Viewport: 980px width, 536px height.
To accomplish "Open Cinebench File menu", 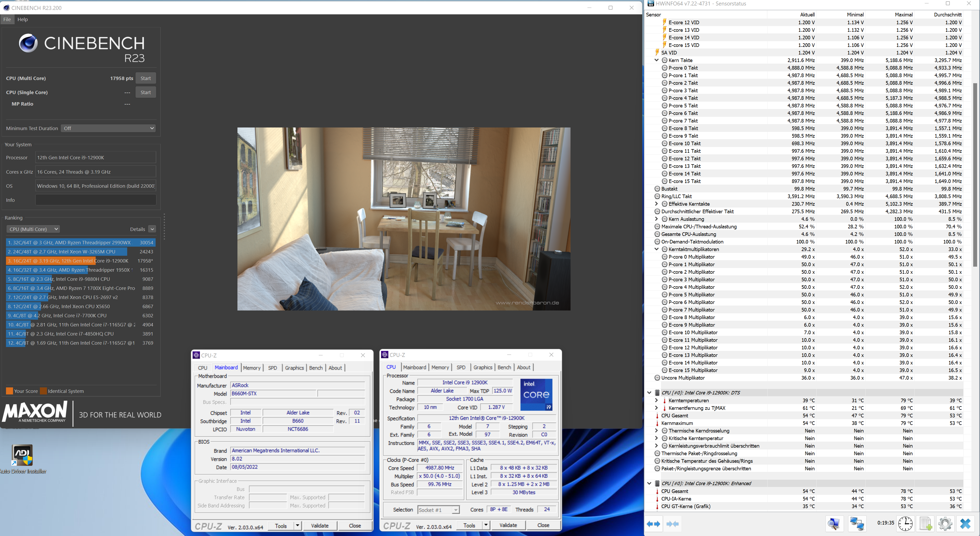I will coord(7,19).
